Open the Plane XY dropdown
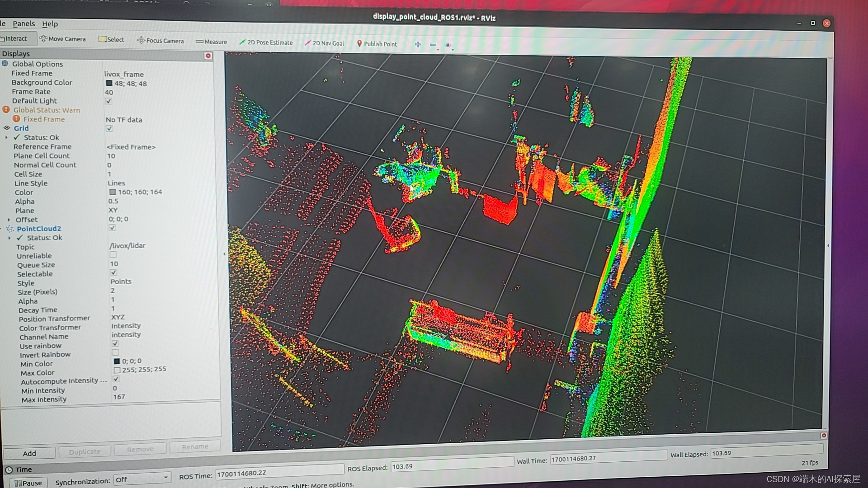This screenshot has width=868, height=488. coord(113,210)
